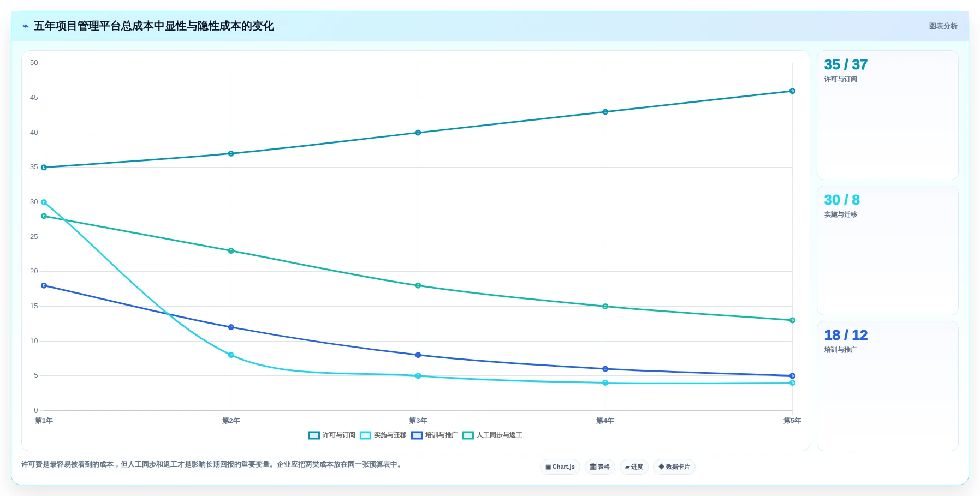
Task: Click 培训与推广 data point at 第4年
Action: pos(605,369)
